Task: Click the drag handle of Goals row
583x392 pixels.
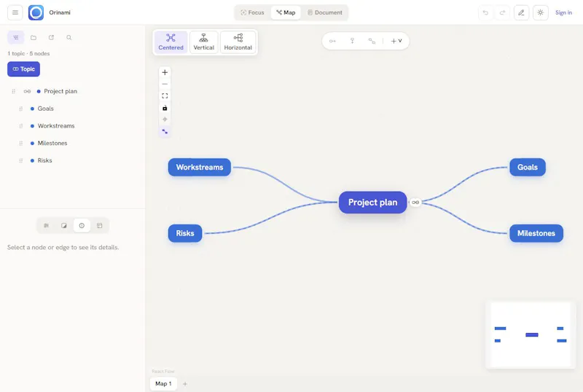Action: coord(21,109)
